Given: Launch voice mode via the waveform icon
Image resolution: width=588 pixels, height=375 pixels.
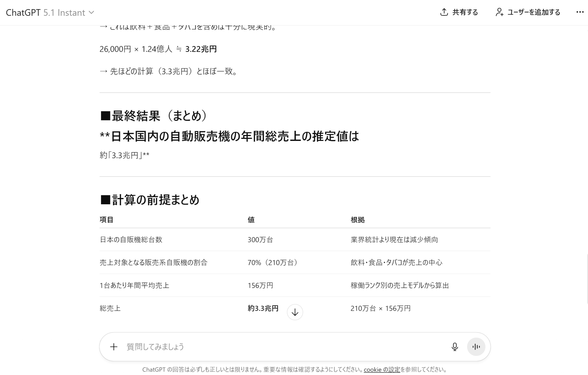Looking at the screenshot, I should pyautogui.click(x=476, y=347).
